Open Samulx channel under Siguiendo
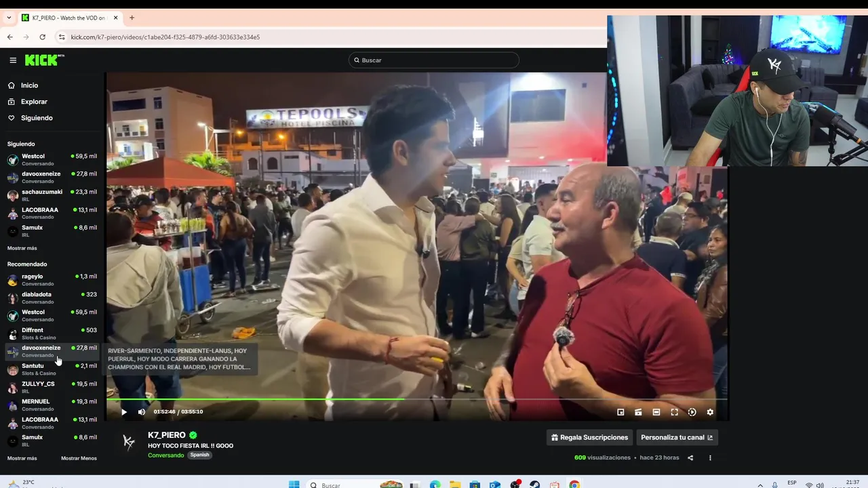This screenshot has width=868, height=488. [52, 231]
